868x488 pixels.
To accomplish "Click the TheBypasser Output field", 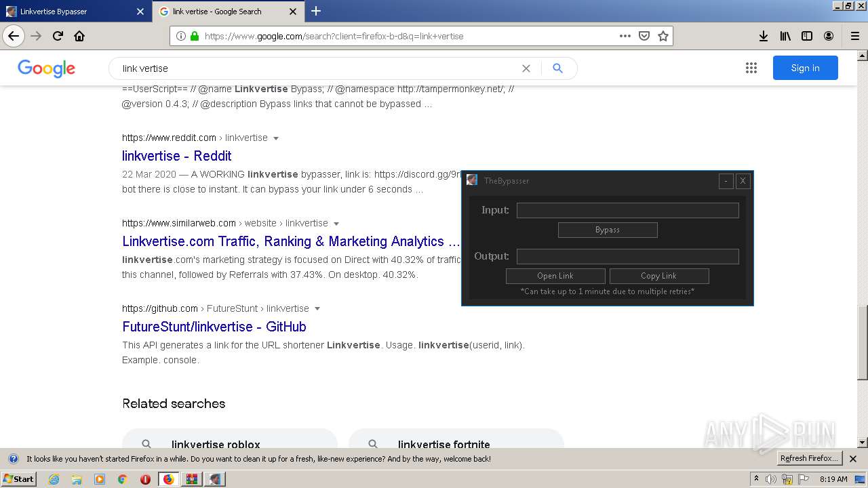I will (628, 257).
